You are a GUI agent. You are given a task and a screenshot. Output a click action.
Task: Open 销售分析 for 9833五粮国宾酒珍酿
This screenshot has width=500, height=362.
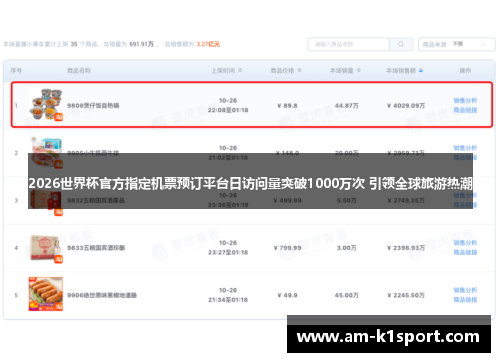tap(465, 243)
